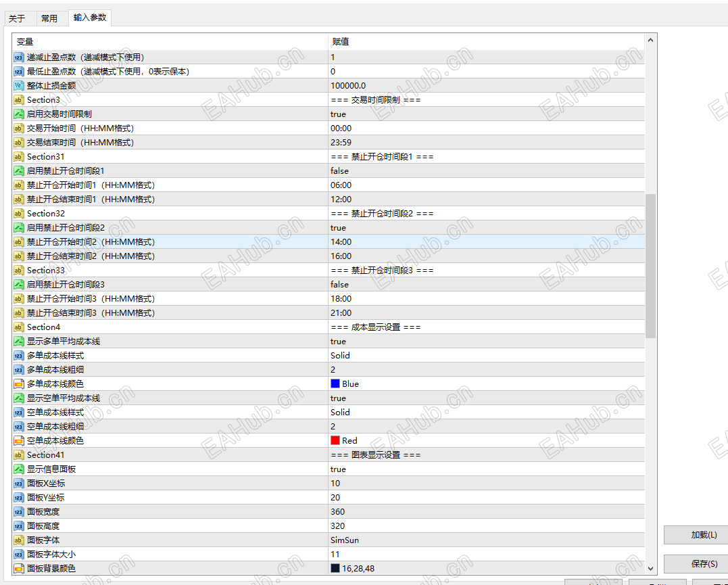Viewport: 728px width, 585px height.
Task: Click the bool icon beside 启用禁止开仓时间段1
Action: click(18, 171)
